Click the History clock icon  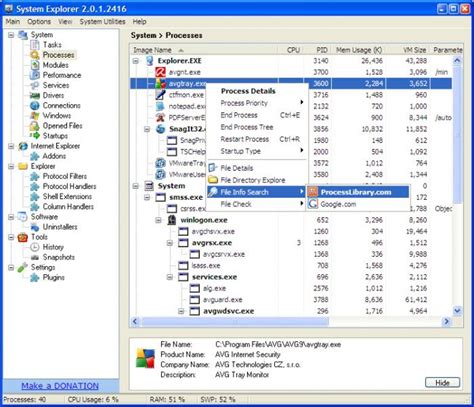pos(35,247)
